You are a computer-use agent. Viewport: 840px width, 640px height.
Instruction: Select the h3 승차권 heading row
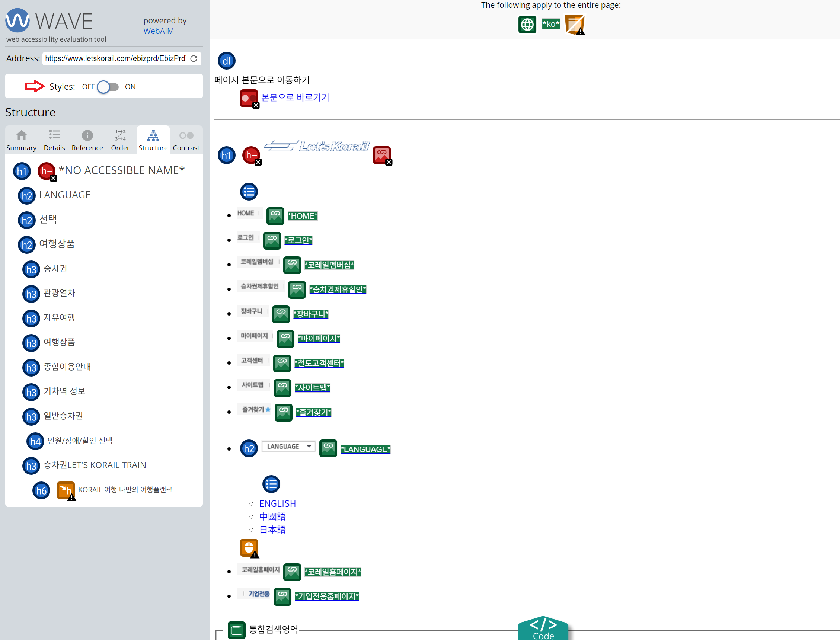(45, 269)
